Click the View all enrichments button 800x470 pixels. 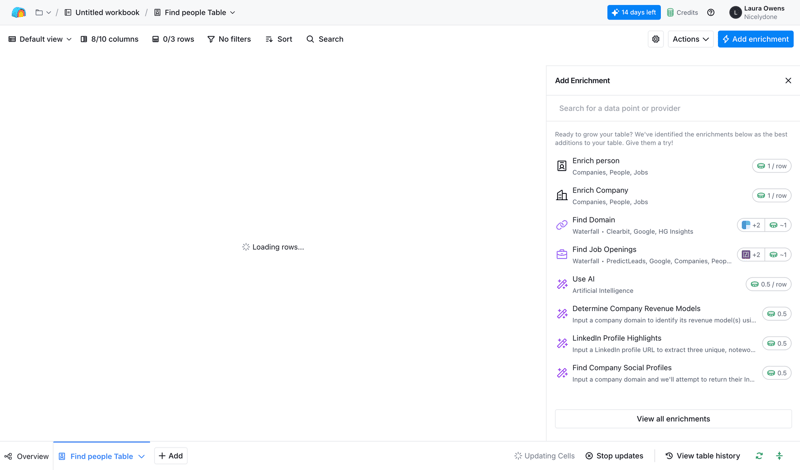(x=673, y=419)
